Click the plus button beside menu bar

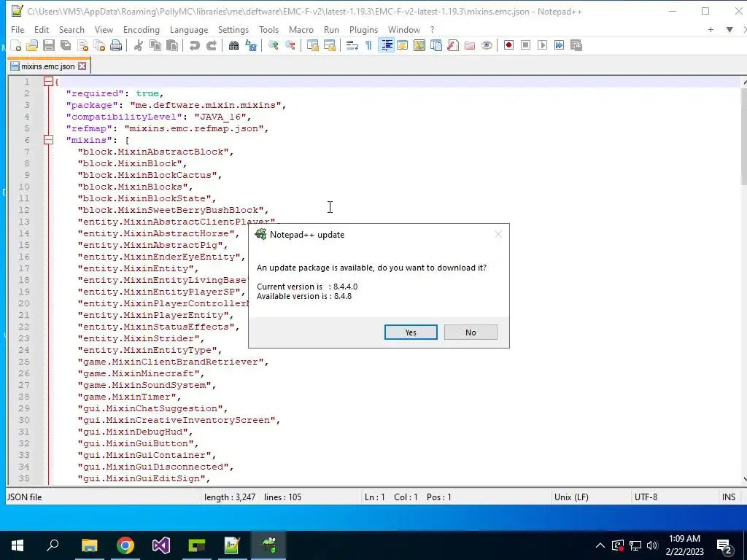click(711, 29)
